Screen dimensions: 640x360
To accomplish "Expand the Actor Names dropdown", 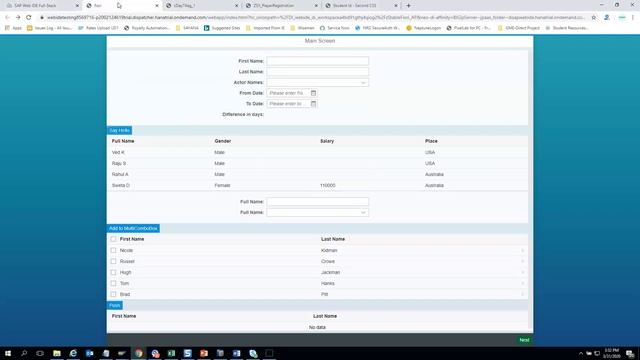I will pyautogui.click(x=363, y=82).
